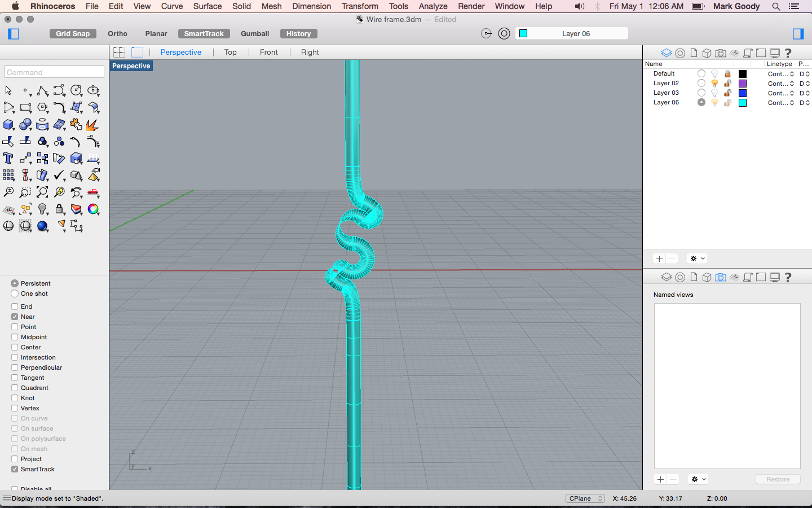The image size is (812, 508).
Task: Select the arrow pointer tool
Action: click(x=8, y=91)
